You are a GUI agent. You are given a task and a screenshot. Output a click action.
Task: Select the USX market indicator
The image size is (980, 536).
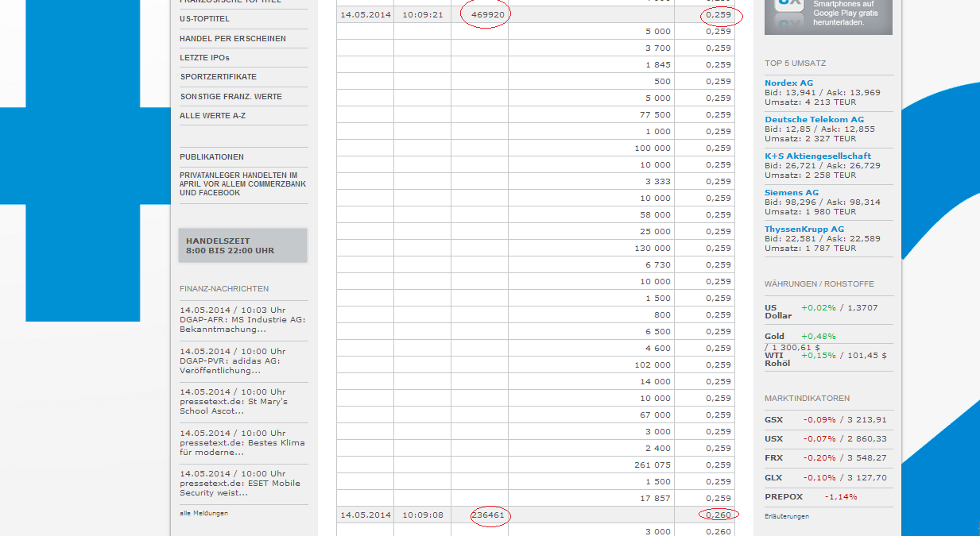click(x=828, y=439)
